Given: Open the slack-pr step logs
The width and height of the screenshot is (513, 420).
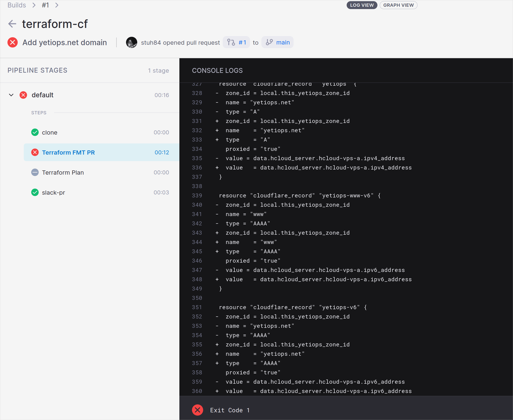Looking at the screenshot, I should tap(54, 192).
